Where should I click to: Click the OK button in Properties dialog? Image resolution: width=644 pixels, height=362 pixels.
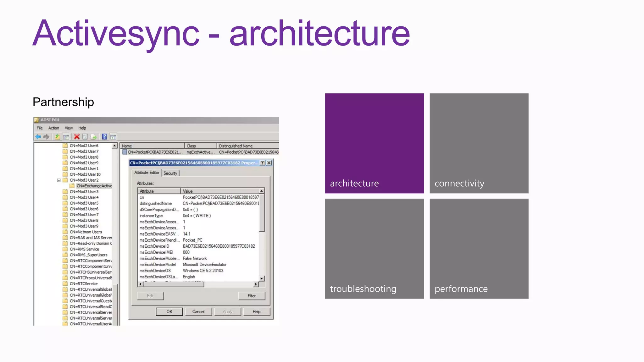pyautogui.click(x=169, y=311)
